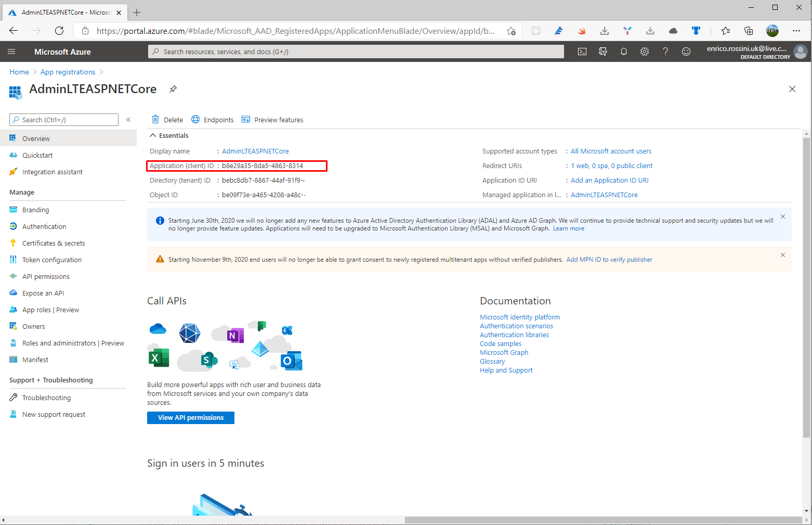Collapse the left sidebar with the chevron
The width and height of the screenshot is (812, 525).
tap(128, 119)
